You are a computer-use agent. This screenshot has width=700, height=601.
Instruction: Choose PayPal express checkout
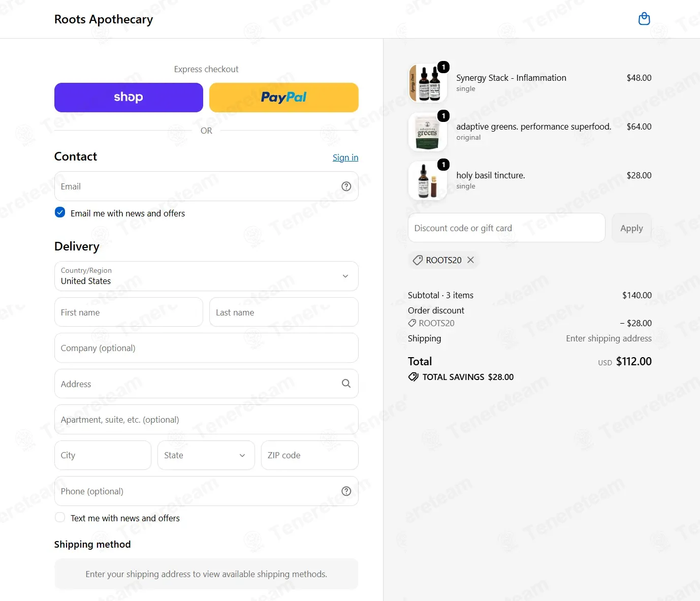[x=284, y=97]
